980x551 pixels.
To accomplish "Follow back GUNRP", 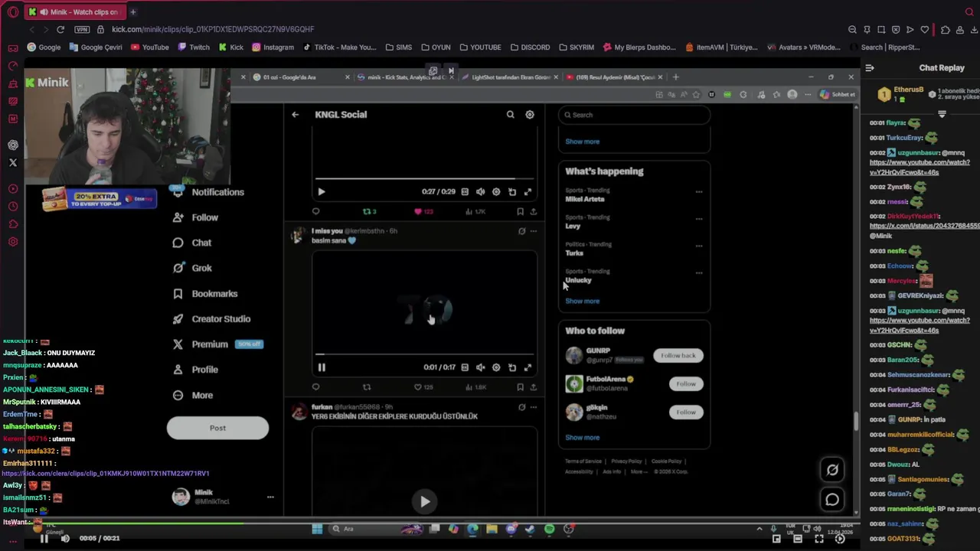I will pyautogui.click(x=678, y=355).
